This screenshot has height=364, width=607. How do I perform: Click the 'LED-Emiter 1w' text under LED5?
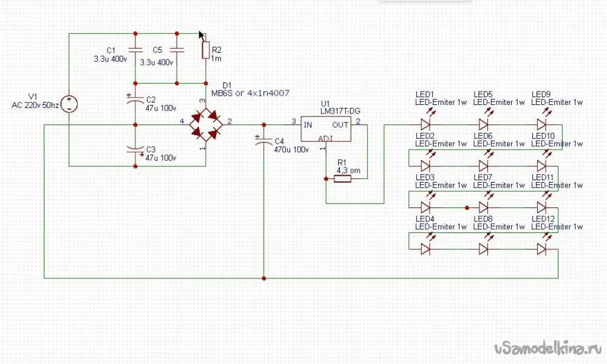tap(499, 103)
